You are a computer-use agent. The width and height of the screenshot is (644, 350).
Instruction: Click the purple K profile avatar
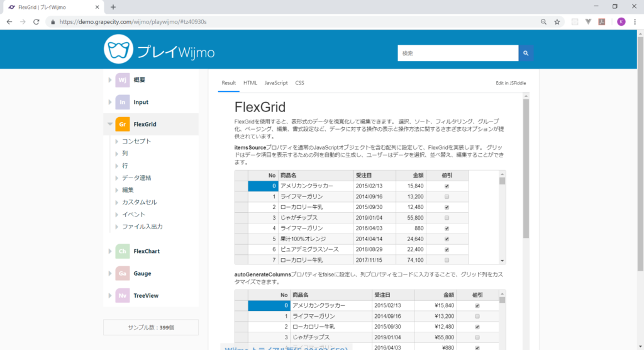[621, 22]
